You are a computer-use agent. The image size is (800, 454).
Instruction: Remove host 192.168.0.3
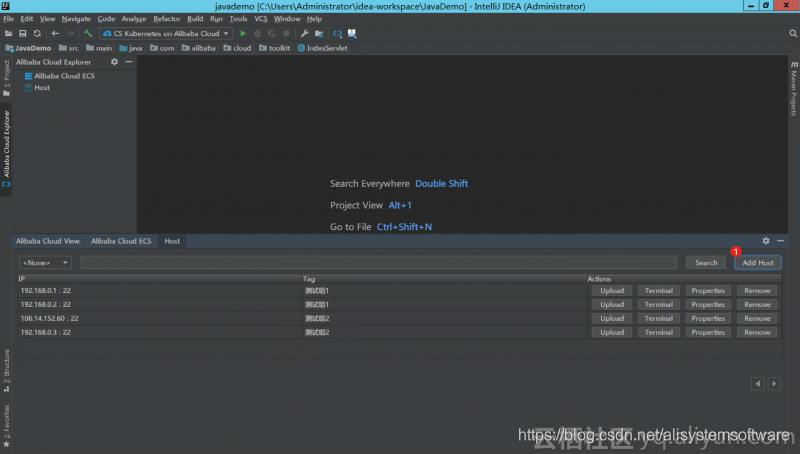pos(757,332)
